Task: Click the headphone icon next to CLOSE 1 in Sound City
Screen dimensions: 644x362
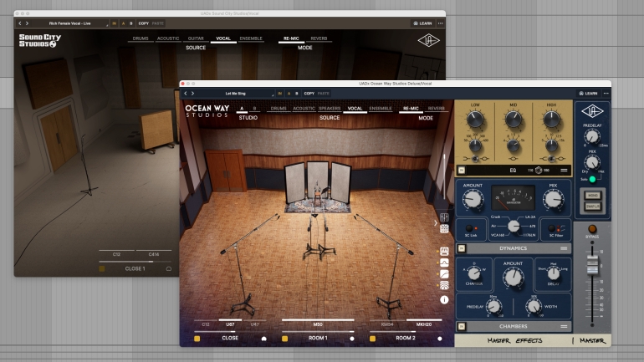Action: click(x=168, y=269)
